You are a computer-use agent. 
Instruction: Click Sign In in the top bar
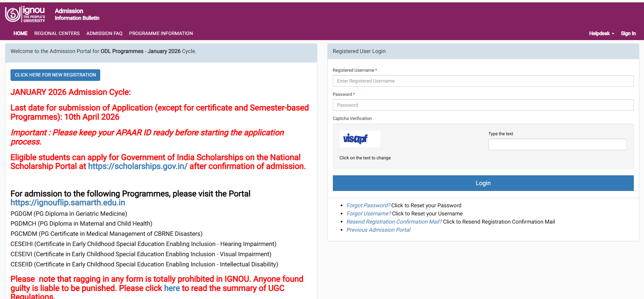click(x=628, y=33)
